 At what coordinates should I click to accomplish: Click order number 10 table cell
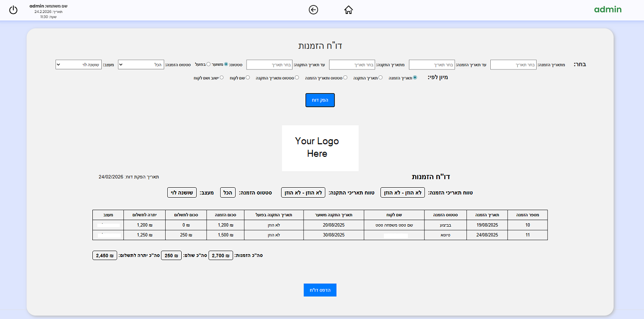point(527,225)
